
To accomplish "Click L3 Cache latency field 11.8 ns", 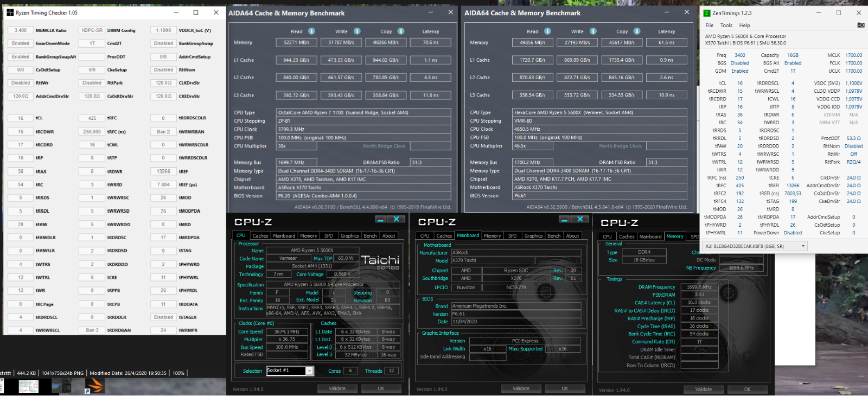I will pyautogui.click(x=430, y=95).
